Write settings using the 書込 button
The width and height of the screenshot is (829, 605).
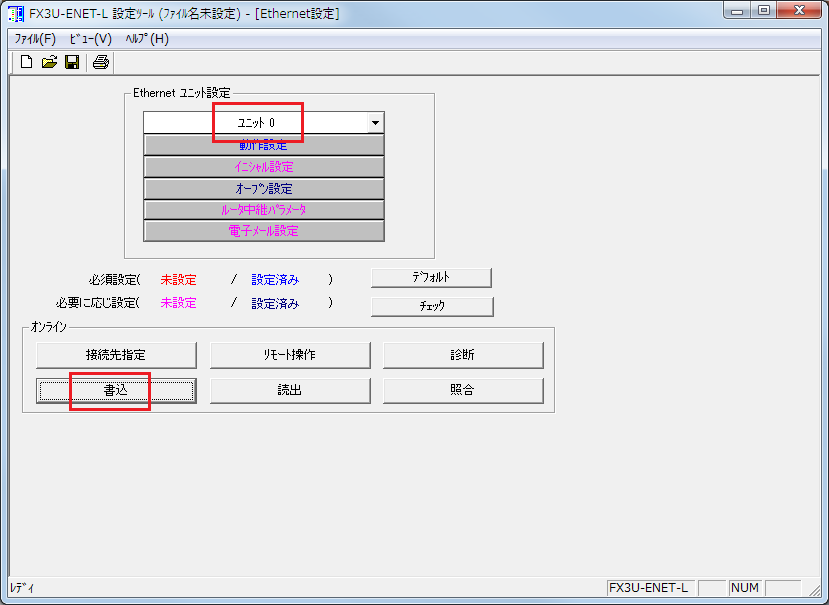116,391
